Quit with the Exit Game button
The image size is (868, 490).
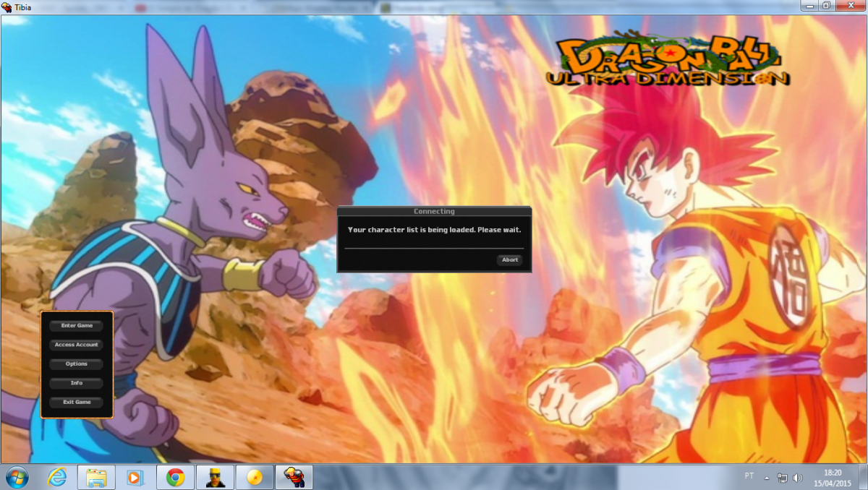(x=77, y=402)
